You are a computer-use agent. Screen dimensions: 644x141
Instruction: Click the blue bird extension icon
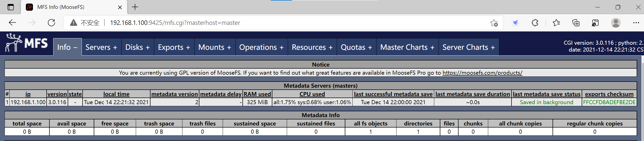coord(515,23)
